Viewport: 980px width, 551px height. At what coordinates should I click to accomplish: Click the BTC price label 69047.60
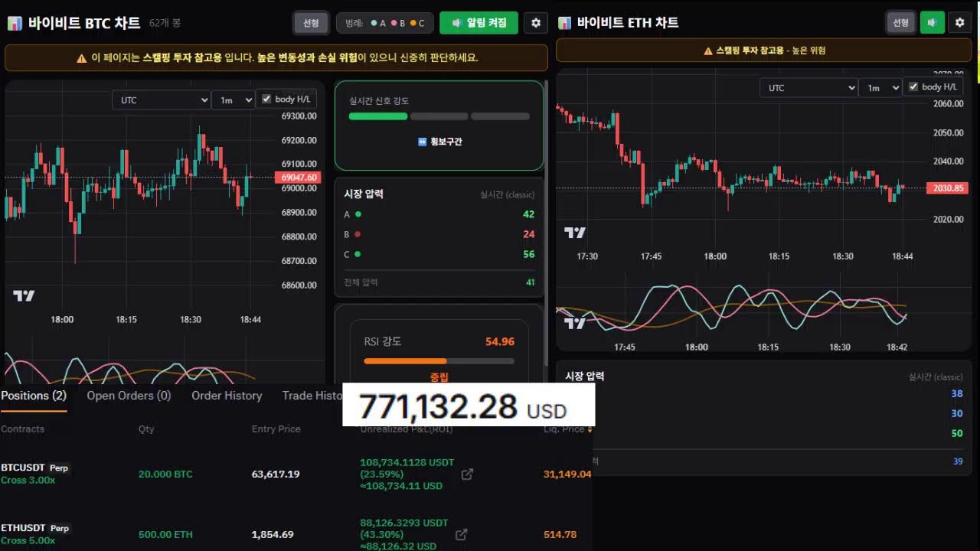(296, 178)
